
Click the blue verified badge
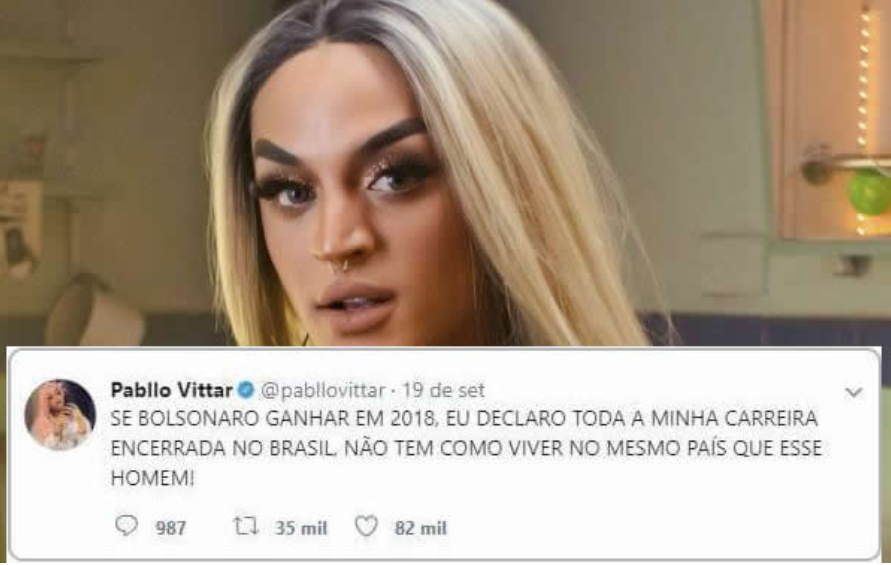coord(246,390)
